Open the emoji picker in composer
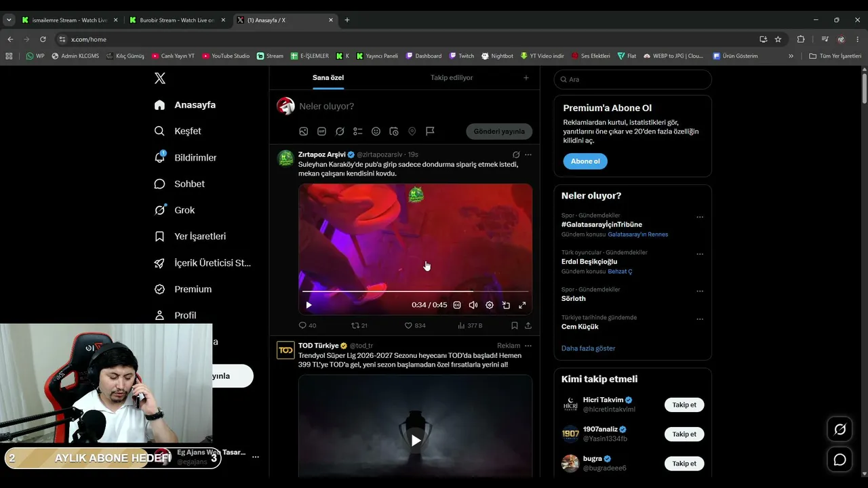Viewport: 868px width, 488px height. (x=376, y=131)
